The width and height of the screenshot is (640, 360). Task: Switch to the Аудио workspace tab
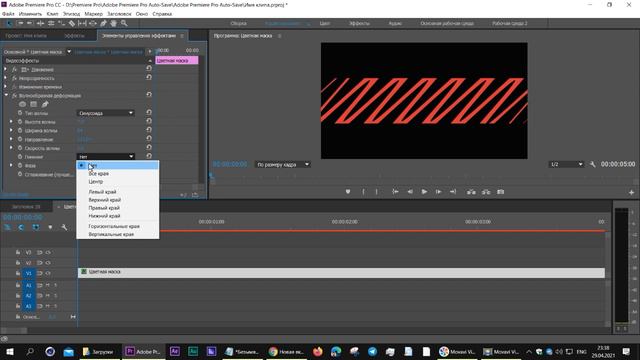tap(395, 24)
